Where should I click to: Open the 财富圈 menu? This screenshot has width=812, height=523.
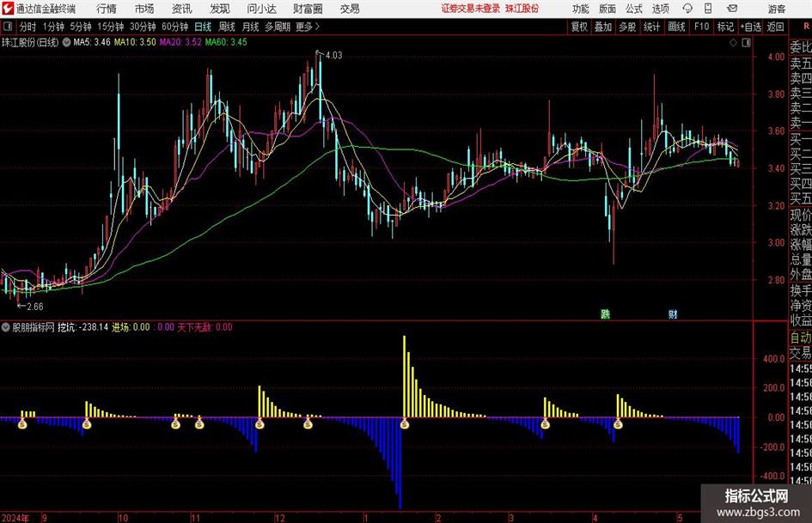point(308,9)
